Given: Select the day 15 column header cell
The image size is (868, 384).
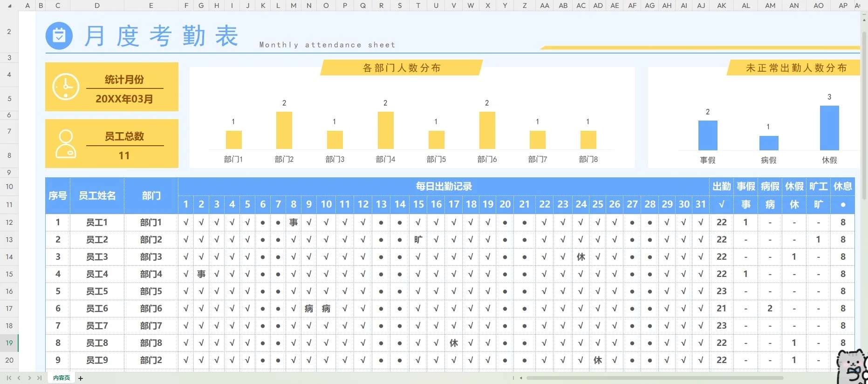Looking at the screenshot, I should click(x=418, y=204).
